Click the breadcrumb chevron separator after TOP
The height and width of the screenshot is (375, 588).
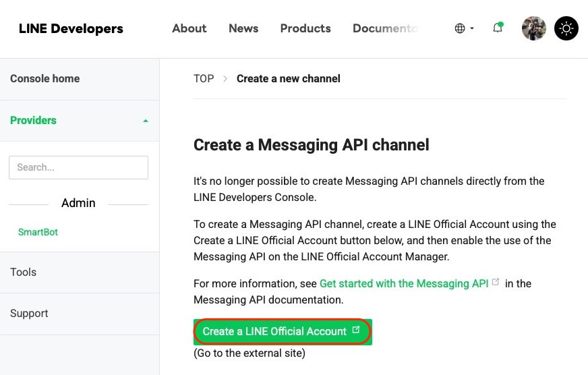point(225,79)
